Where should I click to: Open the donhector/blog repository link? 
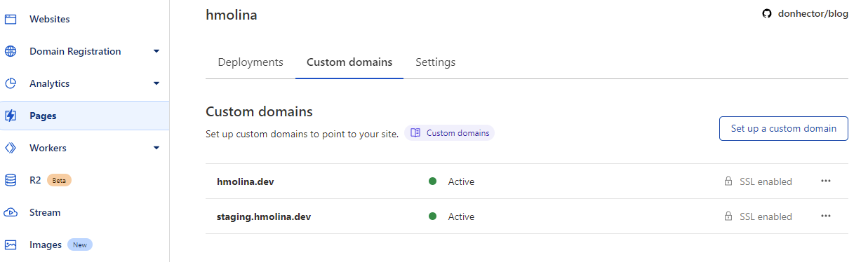coord(813,14)
